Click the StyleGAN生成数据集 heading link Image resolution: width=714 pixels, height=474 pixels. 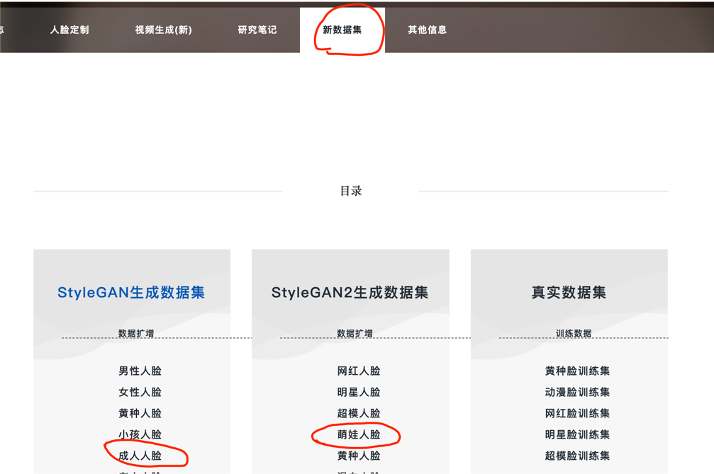coord(131,292)
